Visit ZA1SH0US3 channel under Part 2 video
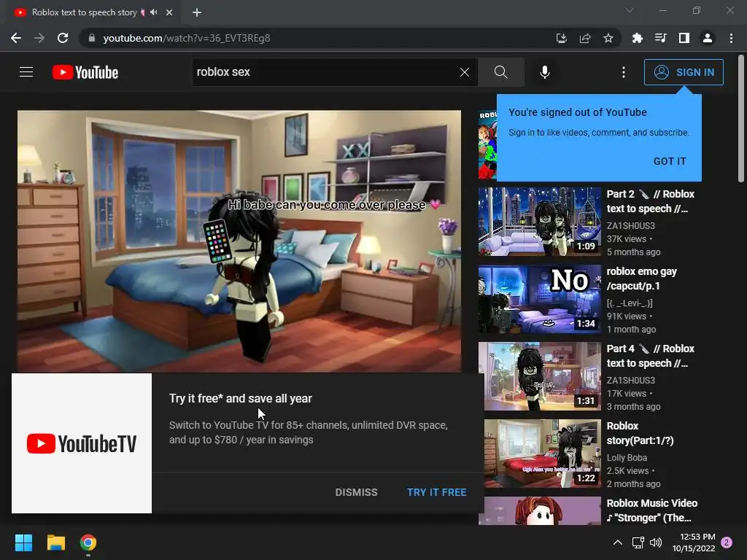Screen dimensions: 747x560 631,226
